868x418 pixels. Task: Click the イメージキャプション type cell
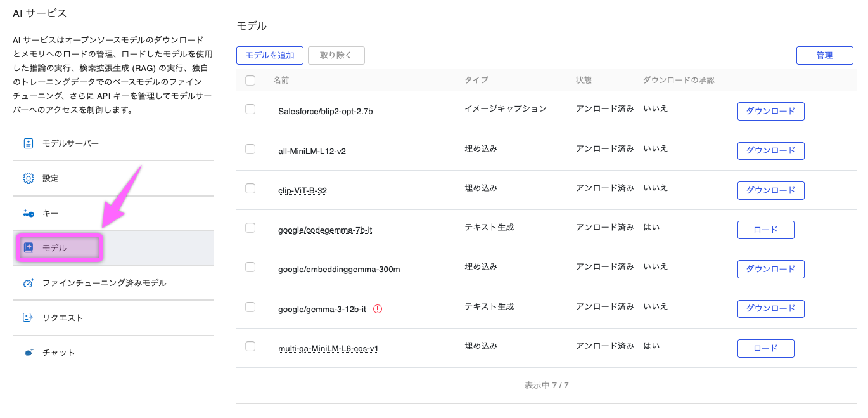pyautogui.click(x=506, y=108)
